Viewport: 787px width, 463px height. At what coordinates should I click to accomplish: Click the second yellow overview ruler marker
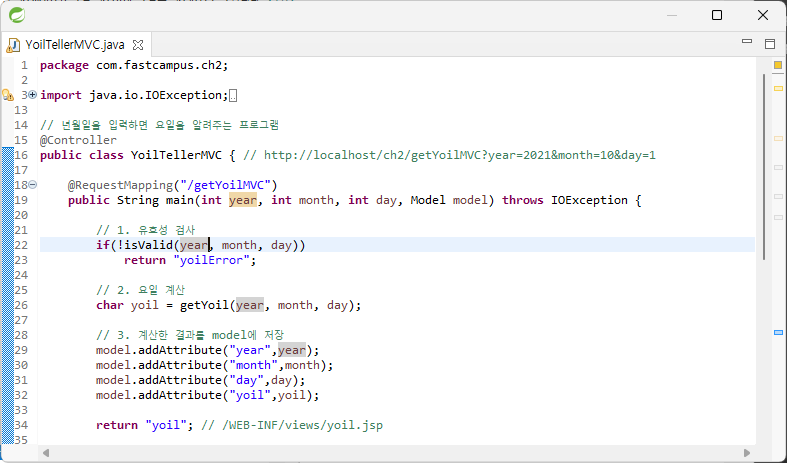[x=778, y=139]
